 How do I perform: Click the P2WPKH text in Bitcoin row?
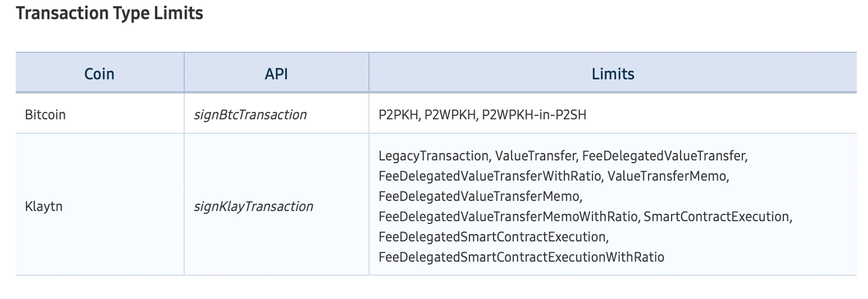click(x=450, y=115)
